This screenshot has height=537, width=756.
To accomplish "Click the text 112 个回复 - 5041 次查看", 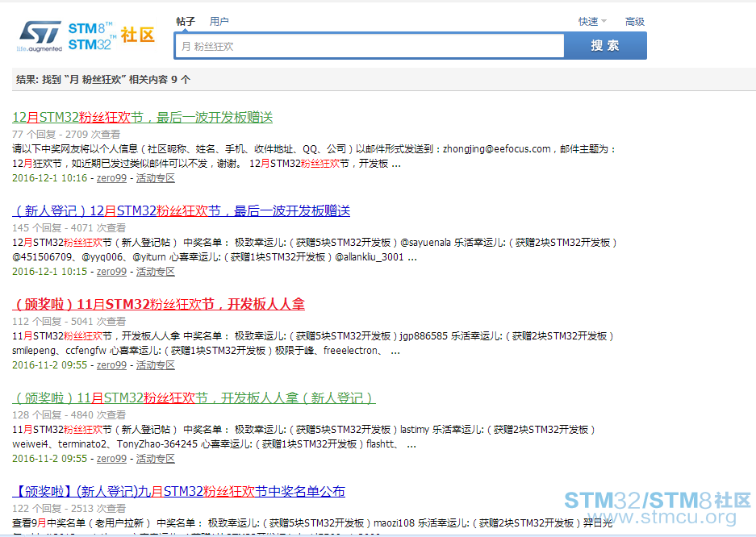I will click(x=69, y=321).
